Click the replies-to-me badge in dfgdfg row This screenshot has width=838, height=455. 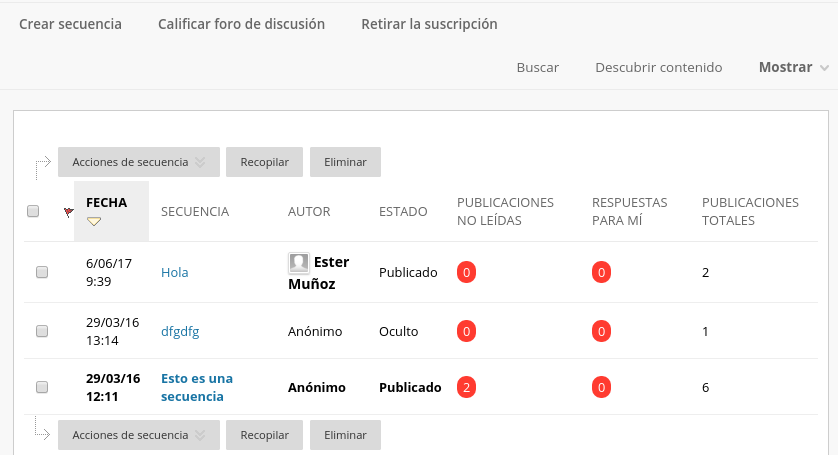tap(600, 331)
